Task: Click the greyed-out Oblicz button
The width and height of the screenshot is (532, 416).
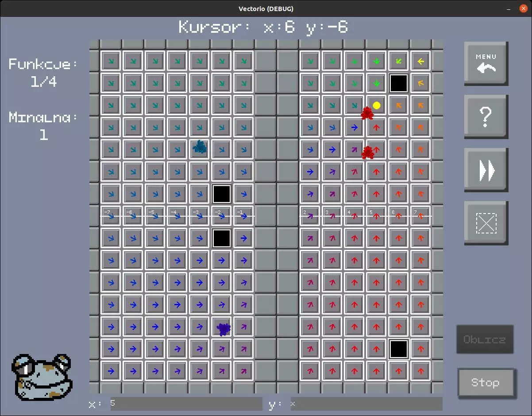Action: [x=485, y=340]
